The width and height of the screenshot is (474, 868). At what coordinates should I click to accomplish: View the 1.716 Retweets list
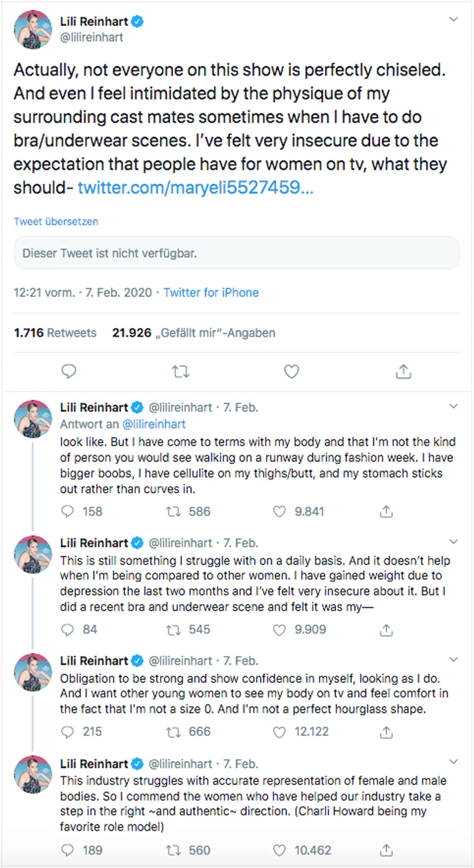click(55, 333)
